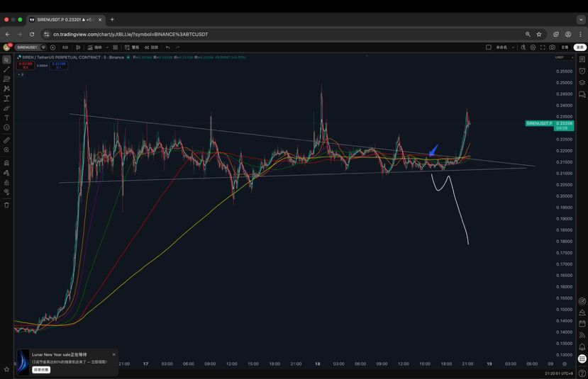Click the zoom in tool

pos(6,149)
